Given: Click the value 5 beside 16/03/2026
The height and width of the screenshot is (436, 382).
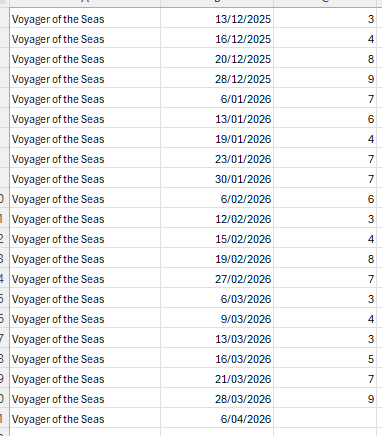Looking at the screenshot, I should [x=325, y=358].
